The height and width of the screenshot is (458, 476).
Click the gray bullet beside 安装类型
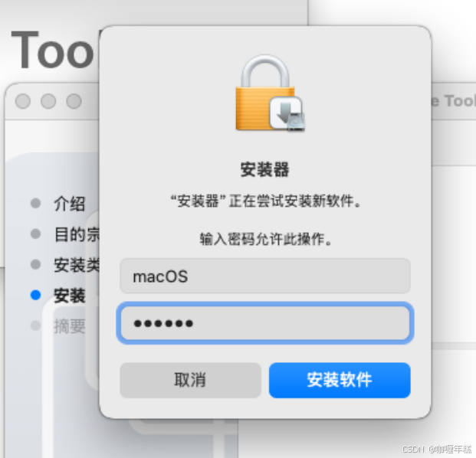pyautogui.click(x=36, y=264)
